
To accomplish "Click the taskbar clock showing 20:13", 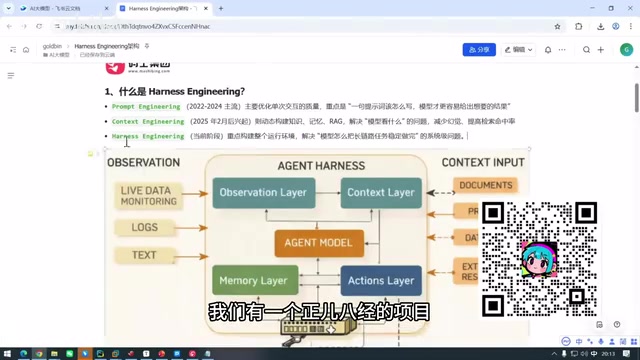I will click(x=608, y=353).
